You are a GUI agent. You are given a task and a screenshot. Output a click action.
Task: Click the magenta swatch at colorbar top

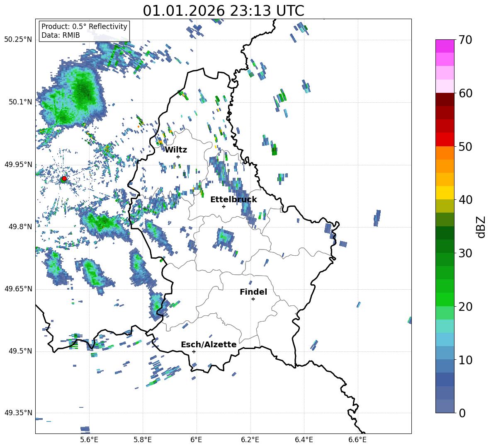click(x=445, y=46)
